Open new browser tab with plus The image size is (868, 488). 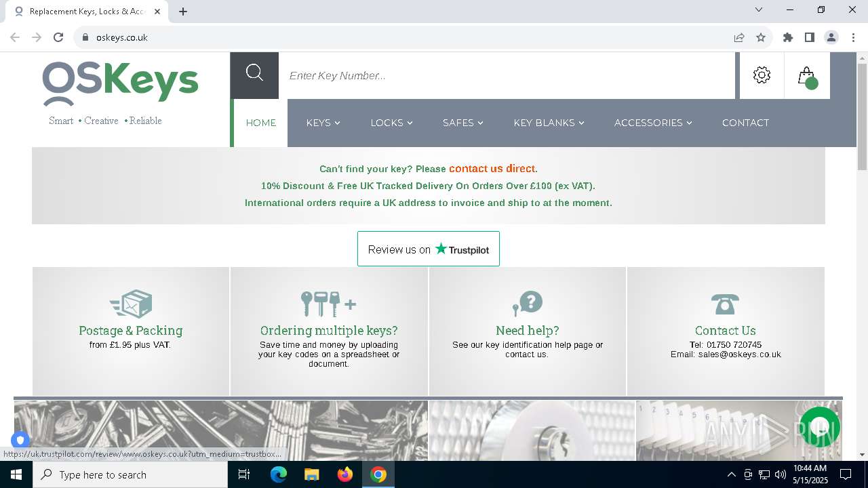click(x=183, y=12)
